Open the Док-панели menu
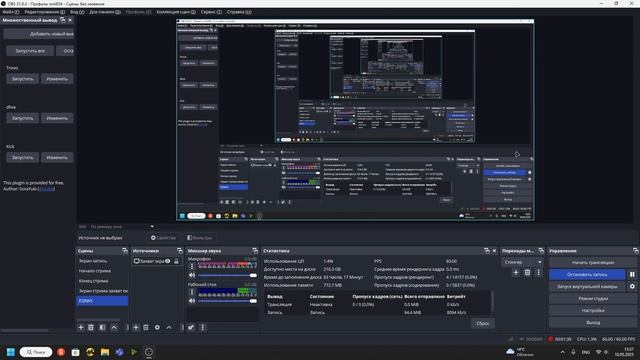The height and width of the screenshot is (360, 640). click(x=105, y=12)
